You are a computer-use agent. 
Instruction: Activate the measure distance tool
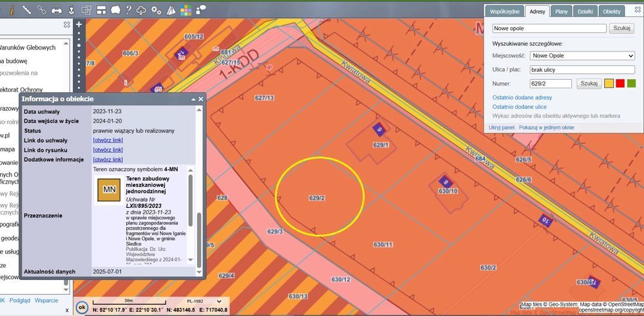[26, 10]
